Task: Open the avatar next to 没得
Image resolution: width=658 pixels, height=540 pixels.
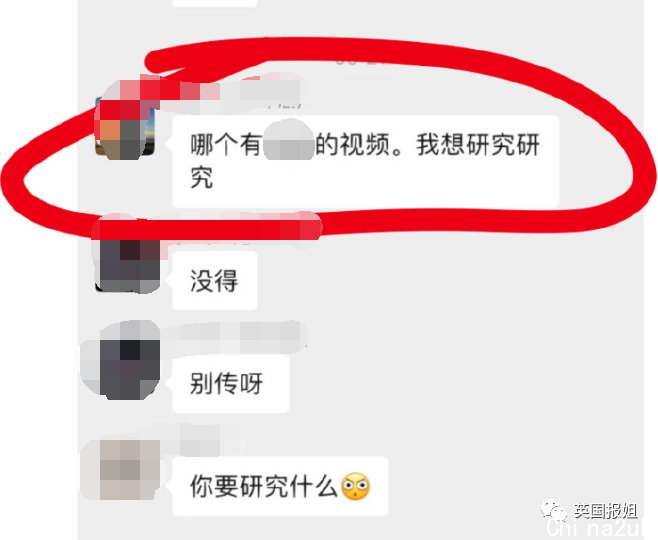Action: pyautogui.click(x=128, y=262)
